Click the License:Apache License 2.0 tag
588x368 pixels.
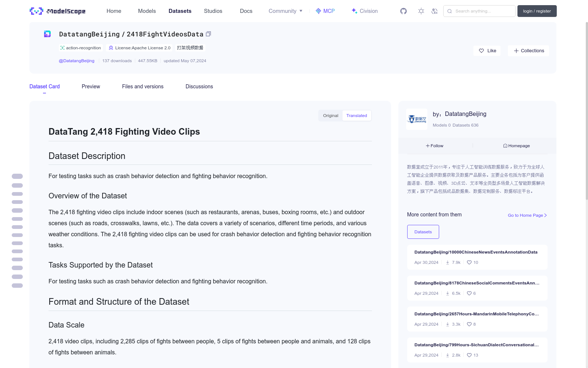[x=139, y=48]
